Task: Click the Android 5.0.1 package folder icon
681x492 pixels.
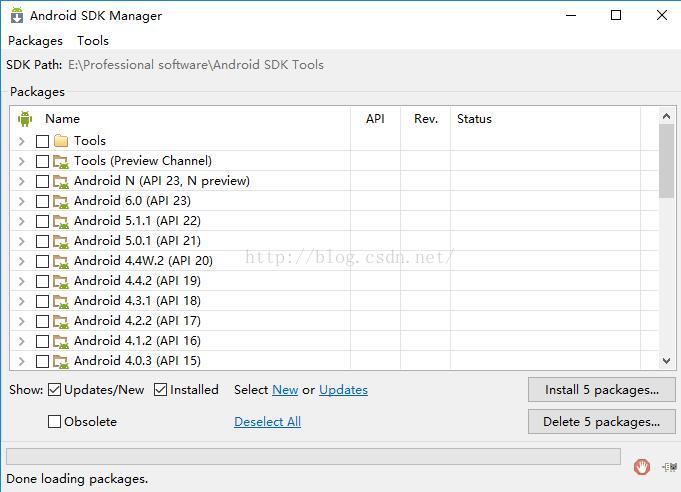Action: tap(61, 241)
